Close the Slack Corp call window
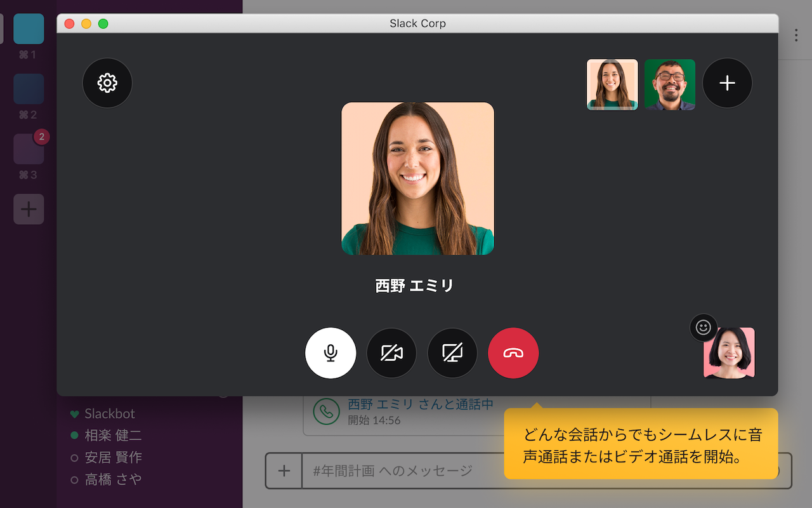 (70, 23)
